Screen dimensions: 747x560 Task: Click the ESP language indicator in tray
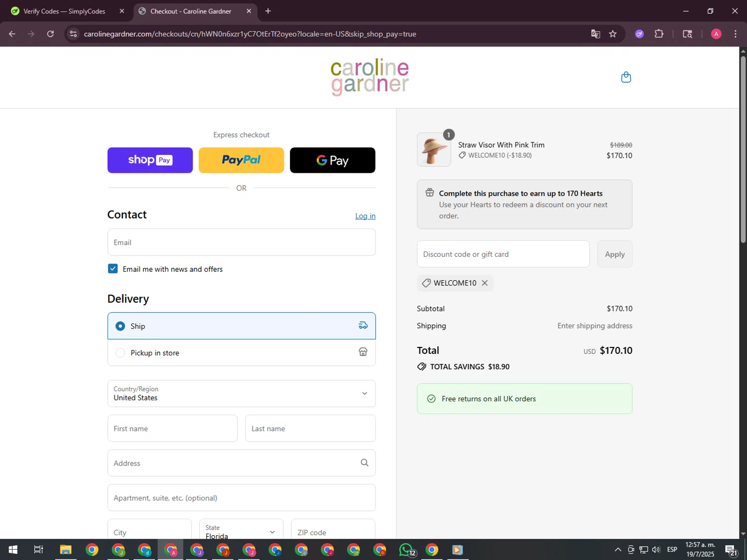[x=672, y=550]
